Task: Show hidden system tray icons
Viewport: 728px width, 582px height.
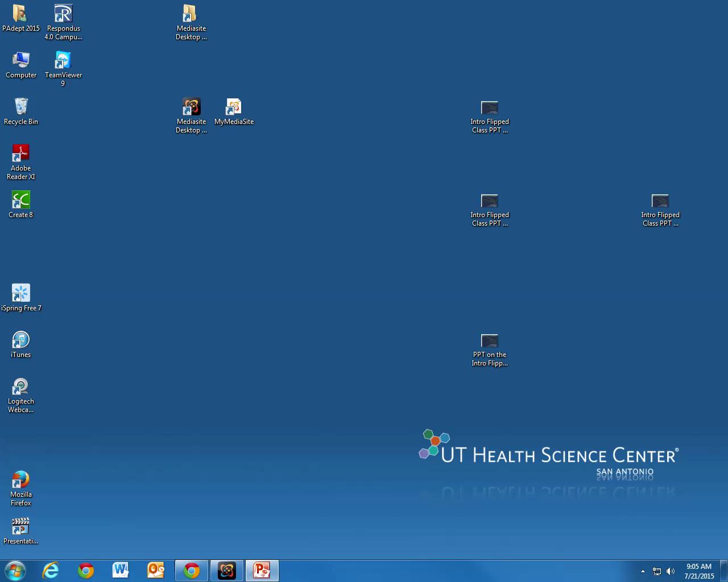Action: (x=643, y=571)
